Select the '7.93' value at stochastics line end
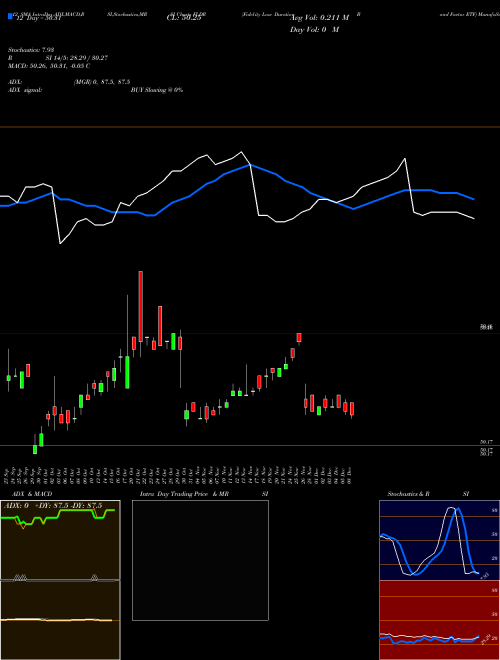 (484, 575)
